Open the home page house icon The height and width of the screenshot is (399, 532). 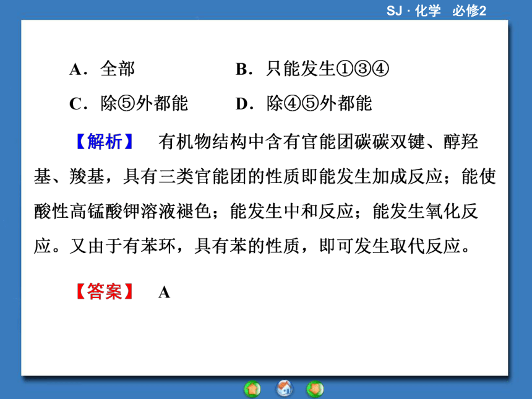point(285,388)
